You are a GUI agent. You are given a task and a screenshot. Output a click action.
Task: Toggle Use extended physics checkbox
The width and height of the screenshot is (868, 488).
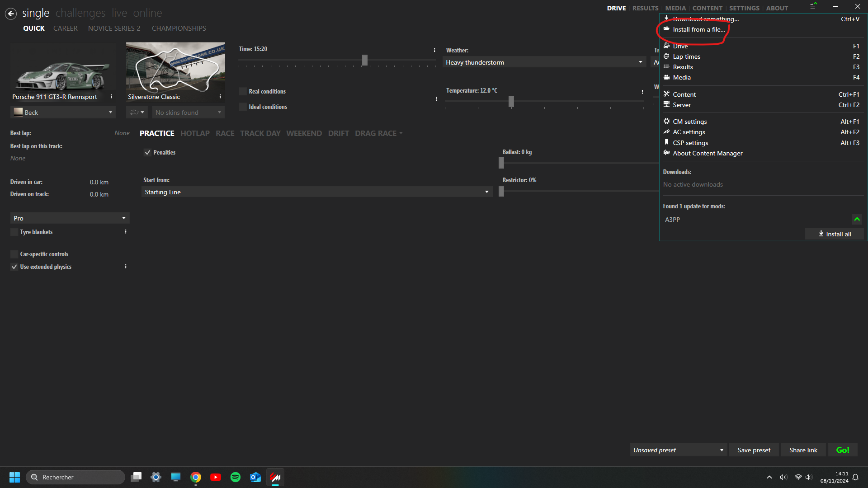(x=14, y=267)
